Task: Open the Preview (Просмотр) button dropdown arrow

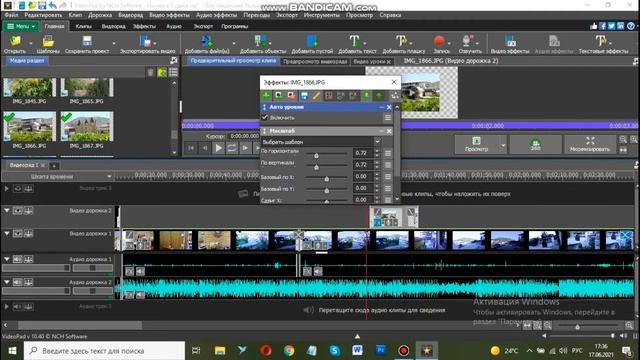Action: click(503, 145)
